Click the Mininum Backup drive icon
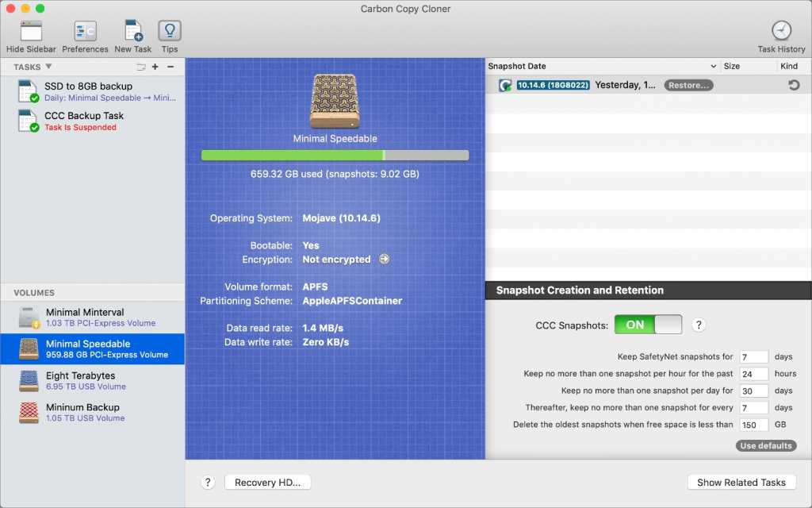The image size is (812, 508). pos(29,413)
